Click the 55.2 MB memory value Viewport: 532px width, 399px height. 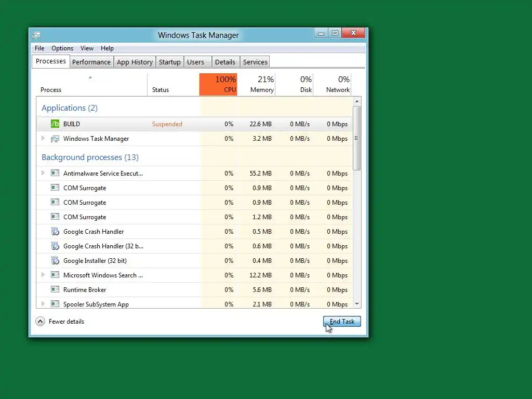tap(261, 174)
